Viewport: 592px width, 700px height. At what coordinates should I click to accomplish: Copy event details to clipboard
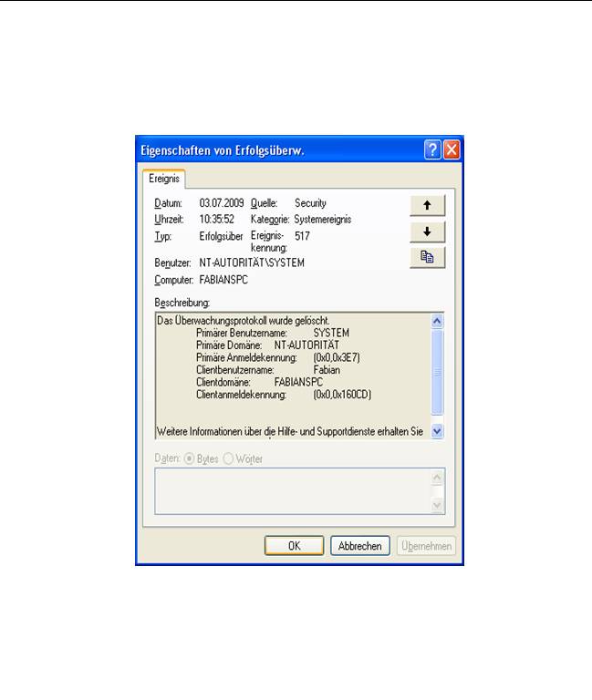click(427, 257)
